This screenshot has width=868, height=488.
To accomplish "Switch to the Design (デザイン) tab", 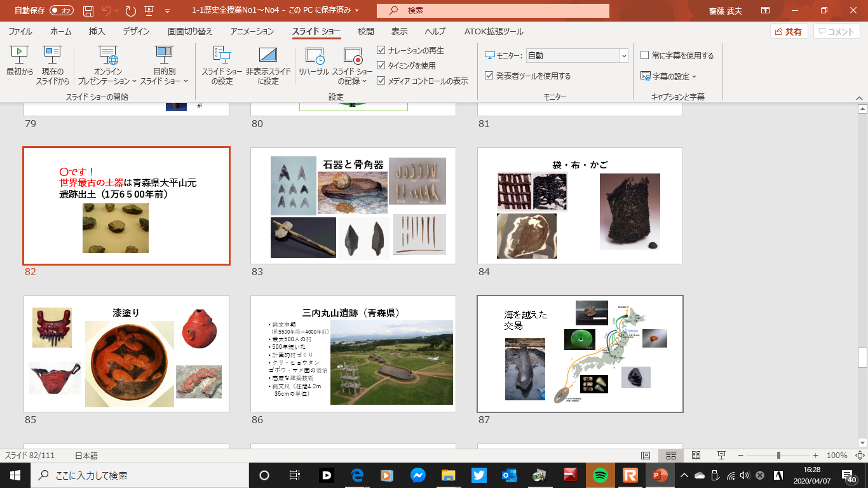I will (x=136, y=32).
